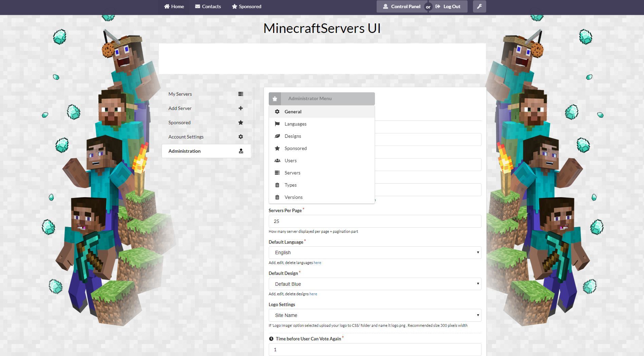Open Administration in sidebar
Screen dimensions: 644x356
[206, 151]
